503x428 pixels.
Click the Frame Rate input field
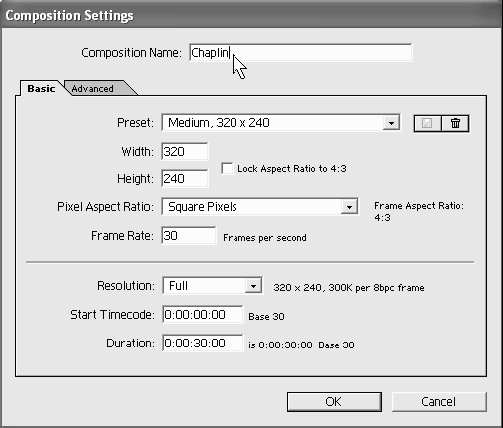click(x=189, y=236)
